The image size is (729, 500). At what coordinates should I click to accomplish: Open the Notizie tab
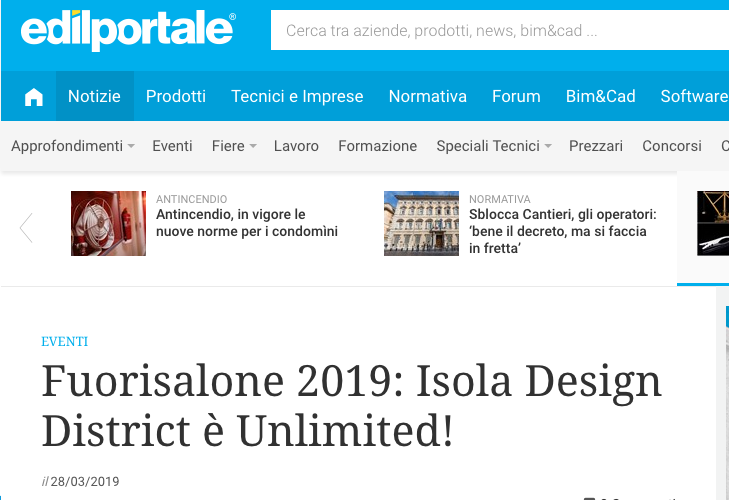tap(94, 96)
